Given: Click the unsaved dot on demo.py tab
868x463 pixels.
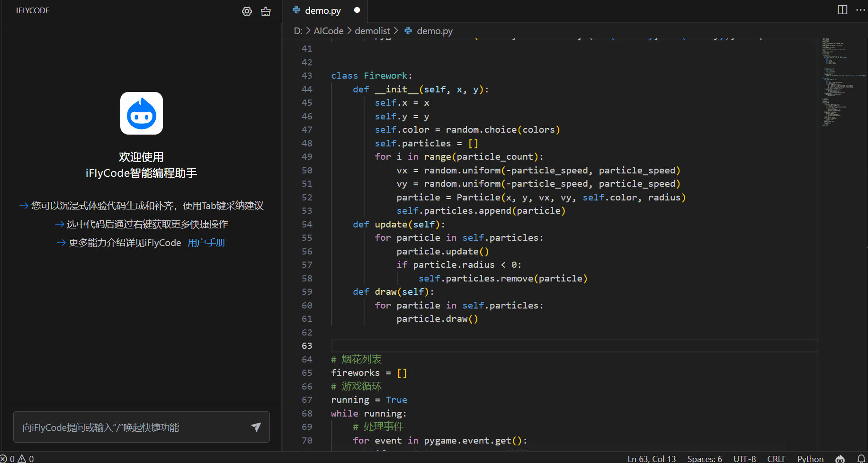Looking at the screenshot, I should [x=357, y=10].
